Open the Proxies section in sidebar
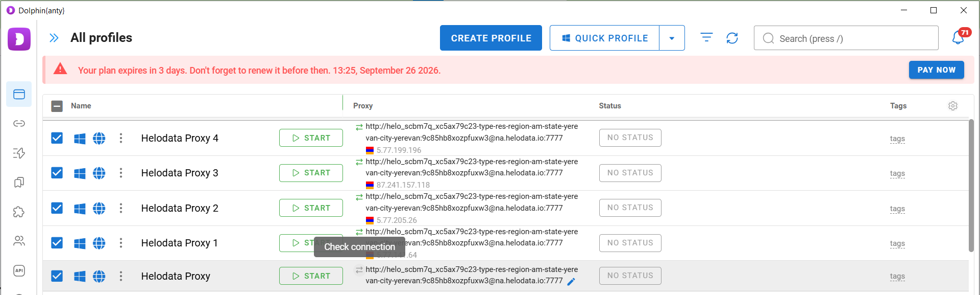Screen dimensions: 980x295 [19, 123]
